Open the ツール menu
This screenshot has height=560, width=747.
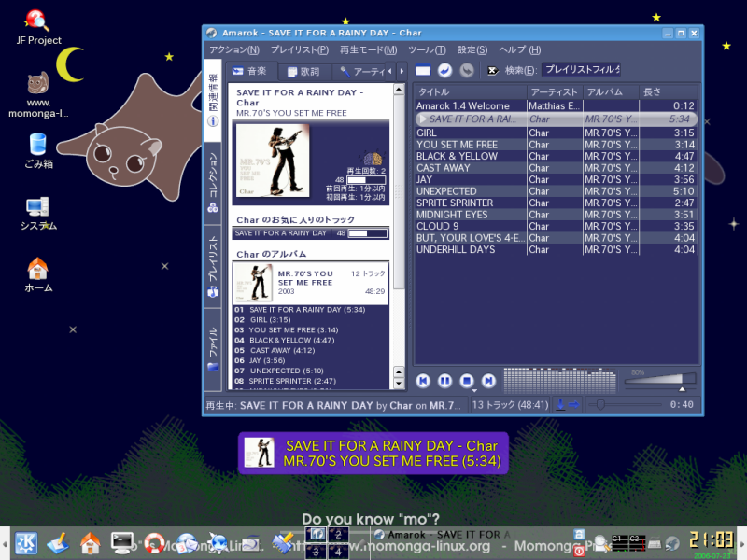tap(427, 50)
